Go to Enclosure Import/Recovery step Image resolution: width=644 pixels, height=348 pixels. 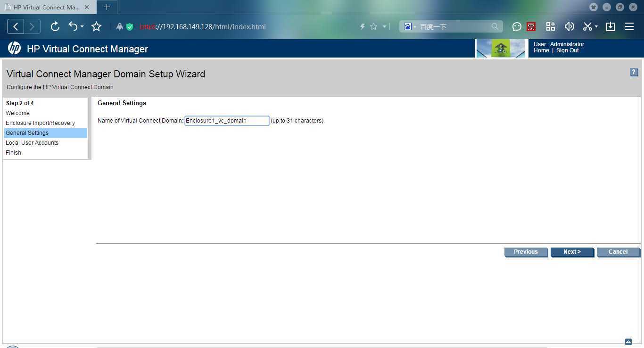click(x=40, y=123)
